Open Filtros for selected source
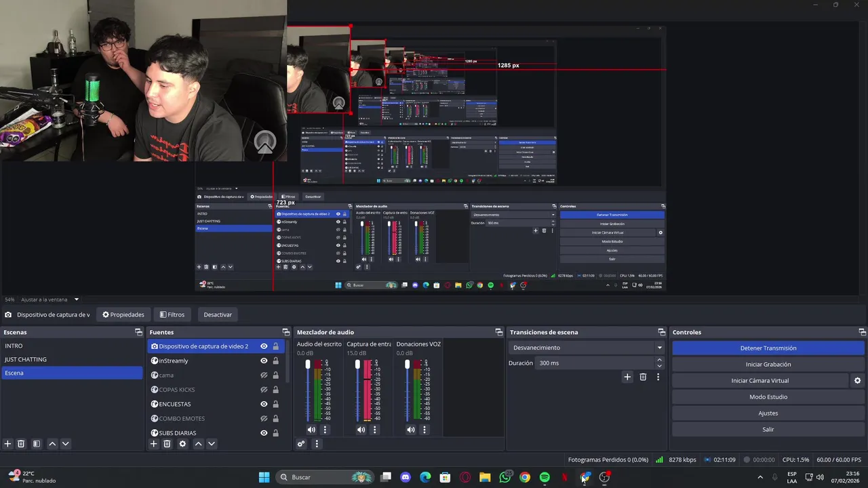 (x=172, y=314)
